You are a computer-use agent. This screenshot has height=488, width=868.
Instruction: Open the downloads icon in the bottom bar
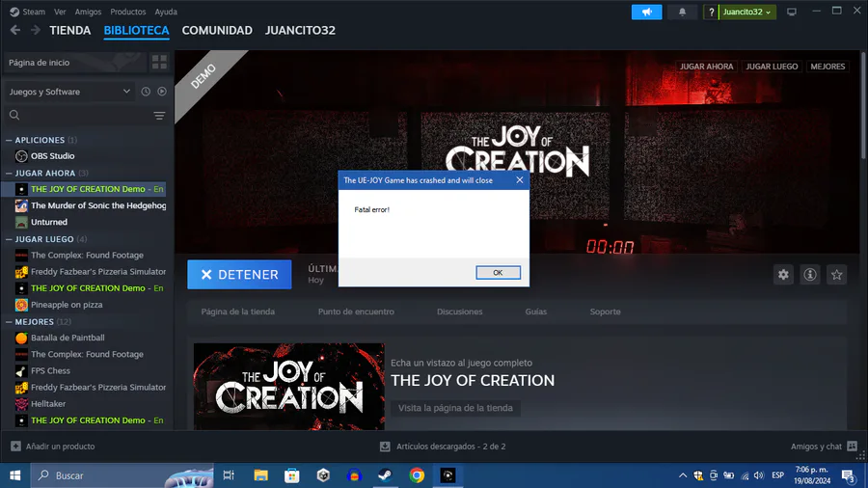click(x=385, y=446)
